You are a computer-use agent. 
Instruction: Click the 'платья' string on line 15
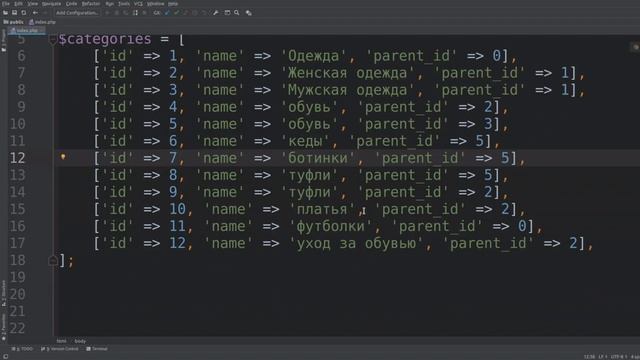tap(322, 209)
